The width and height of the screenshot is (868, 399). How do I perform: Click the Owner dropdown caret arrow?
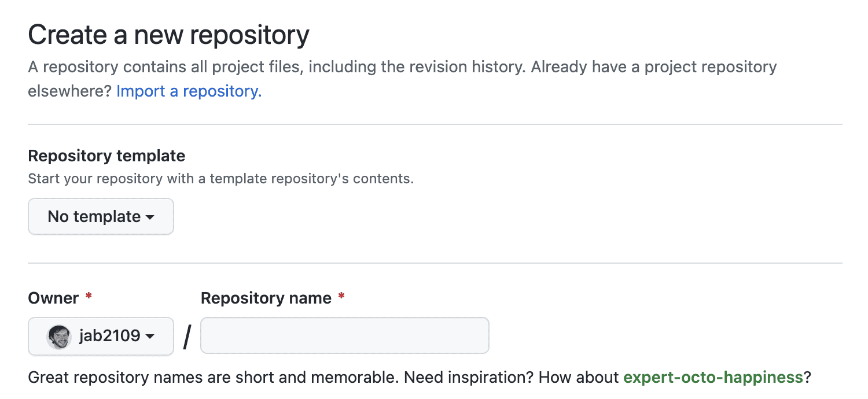point(150,336)
